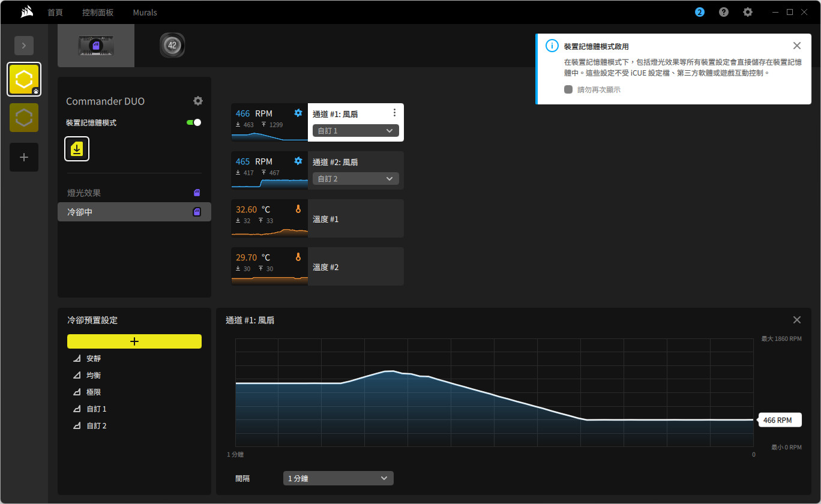The width and height of the screenshot is (821, 504).
Task: Click gear icon on Channel #2 fan tile
Action: point(298,161)
